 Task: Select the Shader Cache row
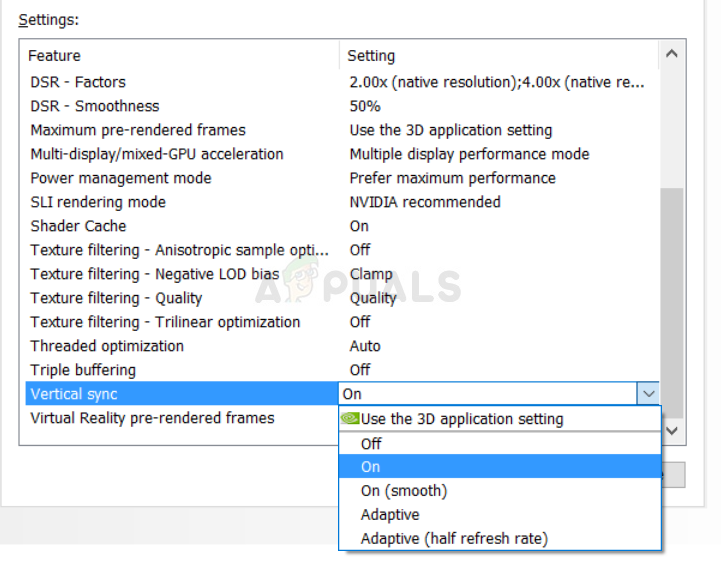[x=78, y=226]
